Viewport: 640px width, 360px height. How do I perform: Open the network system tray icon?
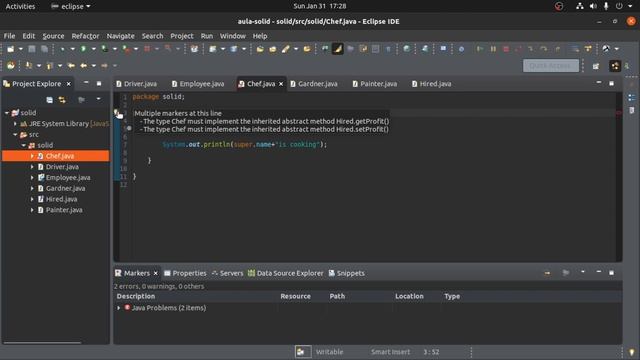click(580, 6)
